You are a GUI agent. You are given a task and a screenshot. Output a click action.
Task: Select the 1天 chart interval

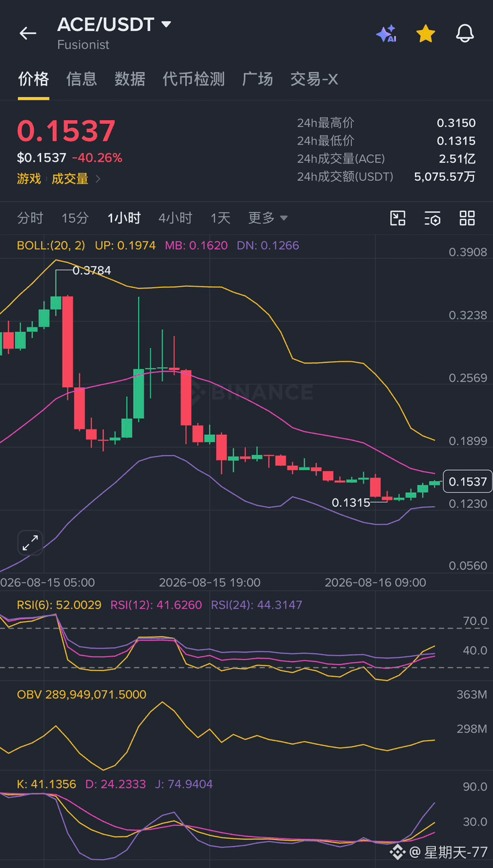click(220, 218)
